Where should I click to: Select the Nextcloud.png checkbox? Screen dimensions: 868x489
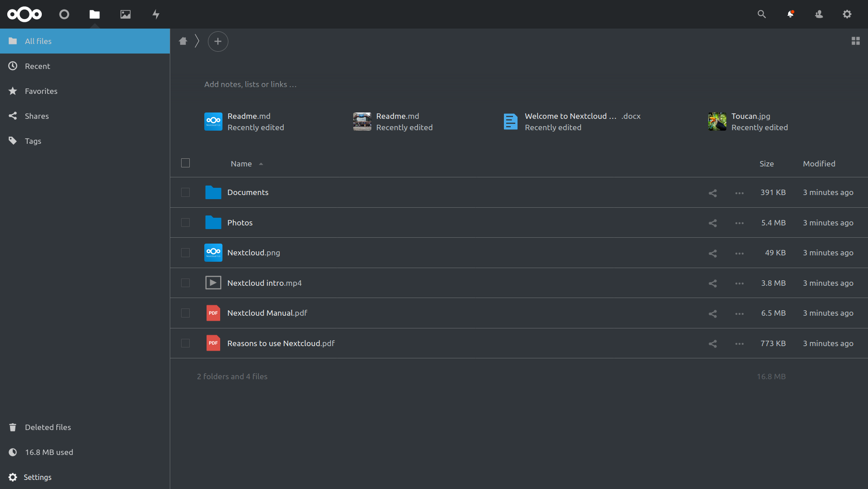(x=185, y=253)
